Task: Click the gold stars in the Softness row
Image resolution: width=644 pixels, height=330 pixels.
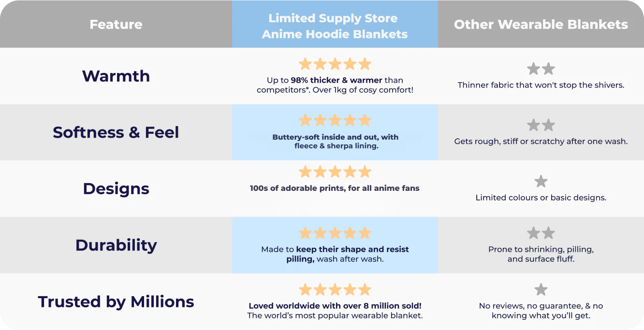Action: [x=335, y=120]
